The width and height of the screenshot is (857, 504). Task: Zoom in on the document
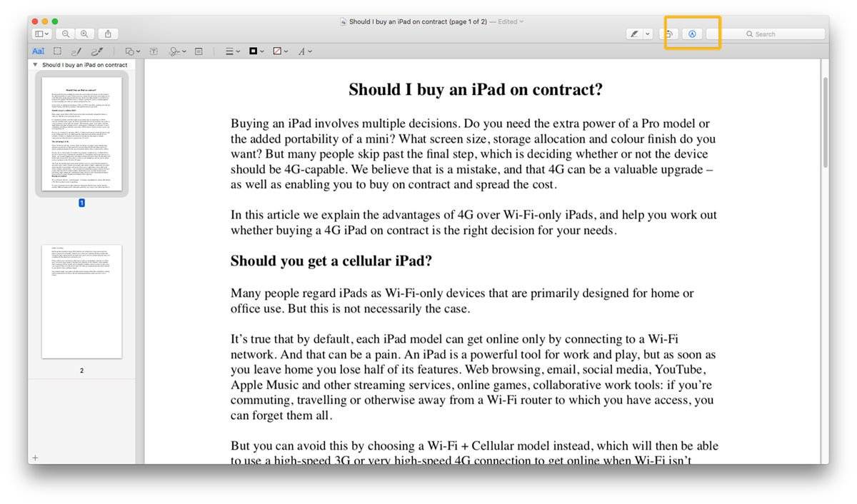click(84, 34)
